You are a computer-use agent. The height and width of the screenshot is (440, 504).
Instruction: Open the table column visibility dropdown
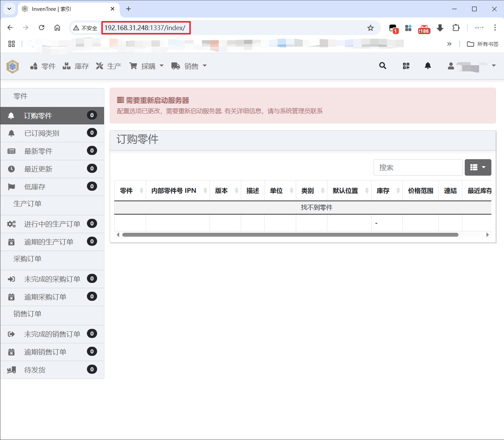(x=478, y=167)
